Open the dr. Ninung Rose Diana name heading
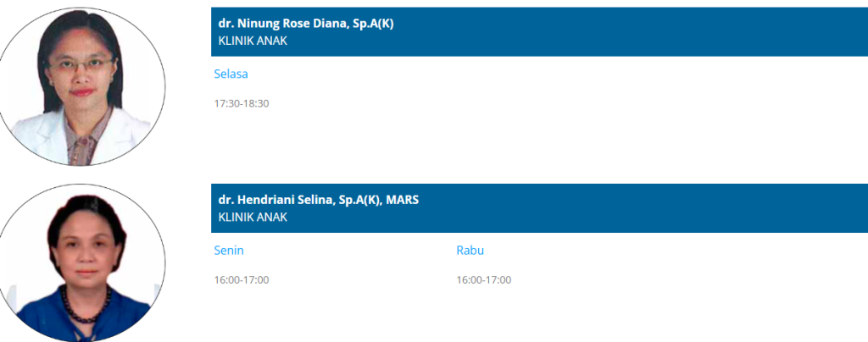The image size is (868, 342). [306, 24]
